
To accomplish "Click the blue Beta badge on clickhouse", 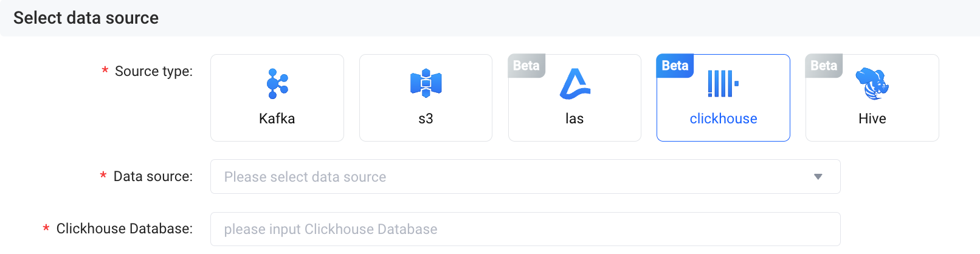I will tap(675, 66).
